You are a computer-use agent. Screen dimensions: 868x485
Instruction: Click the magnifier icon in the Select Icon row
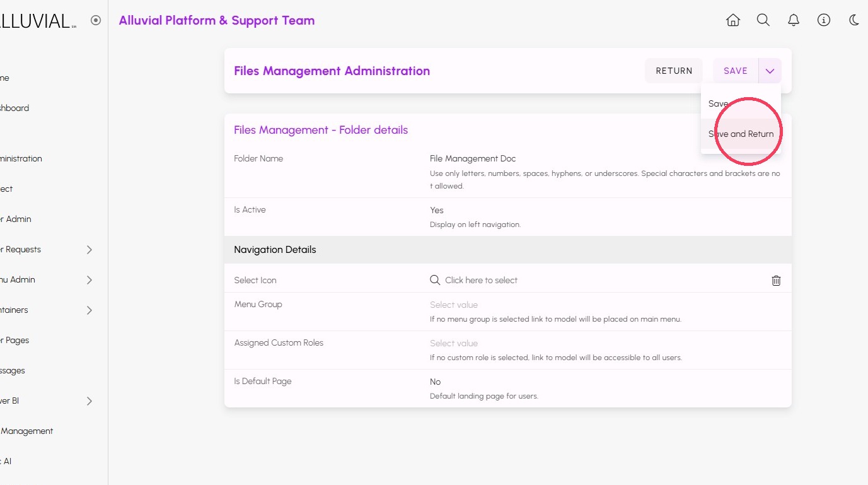click(x=435, y=280)
